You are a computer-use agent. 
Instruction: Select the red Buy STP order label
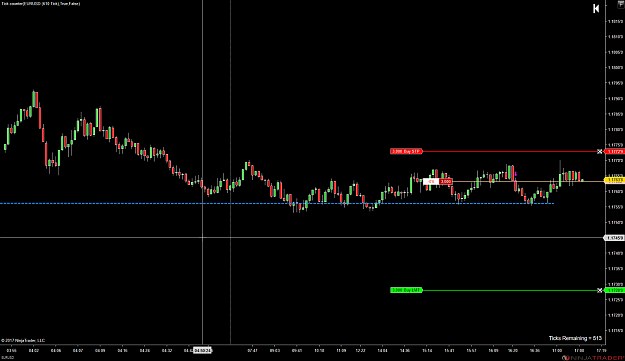click(x=406, y=151)
